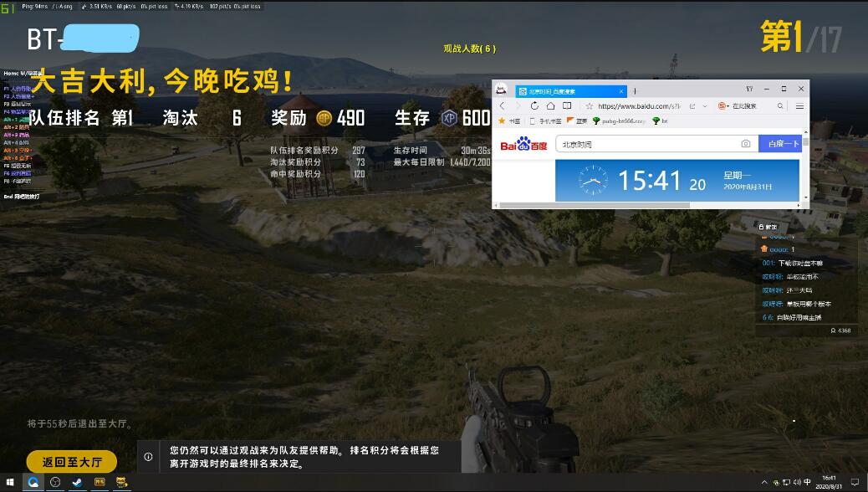Click the magnifier search icon in browser toolbar

coord(780,106)
